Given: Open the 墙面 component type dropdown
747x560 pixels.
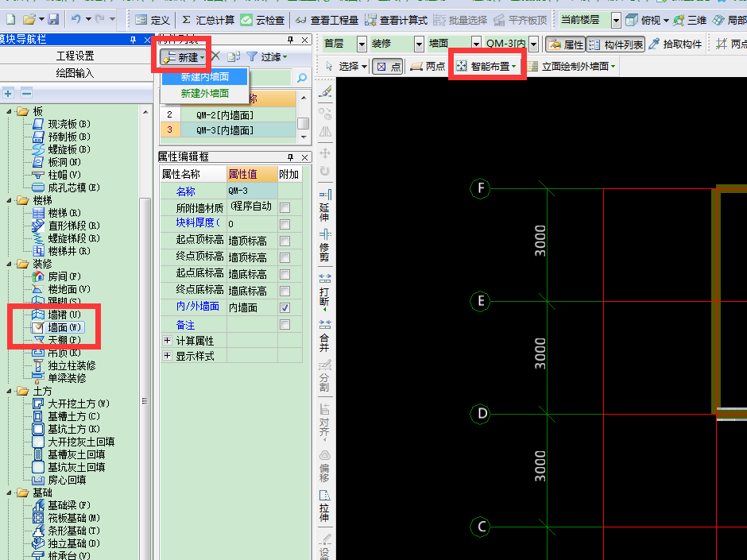Looking at the screenshot, I should tap(476, 44).
